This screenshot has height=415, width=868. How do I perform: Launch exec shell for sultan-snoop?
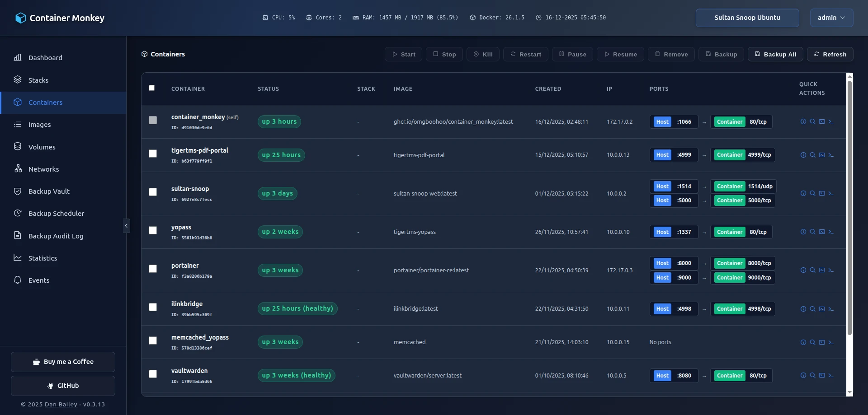(831, 193)
